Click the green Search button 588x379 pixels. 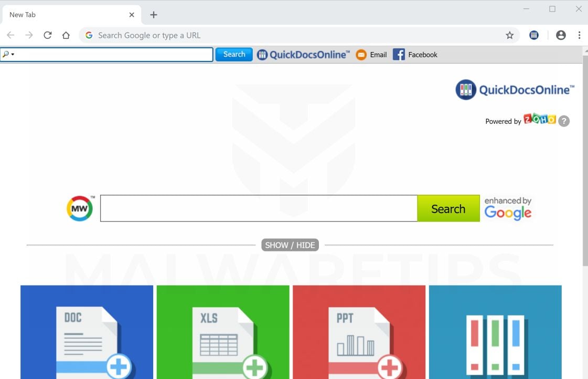(448, 208)
